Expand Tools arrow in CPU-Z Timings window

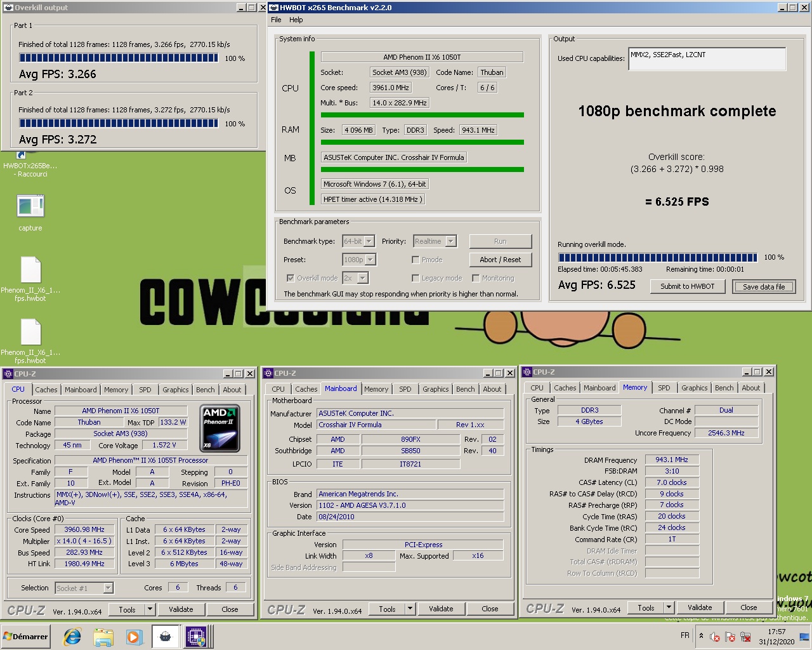pos(669,608)
